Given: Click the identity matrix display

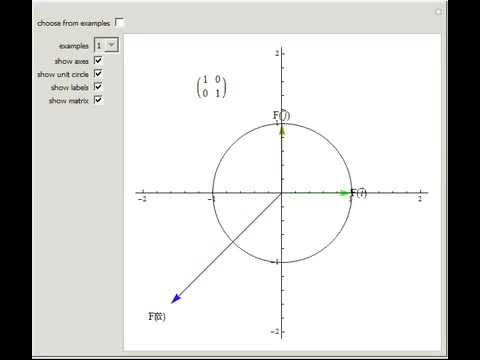Looking at the screenshot, I should coord(211,86).
